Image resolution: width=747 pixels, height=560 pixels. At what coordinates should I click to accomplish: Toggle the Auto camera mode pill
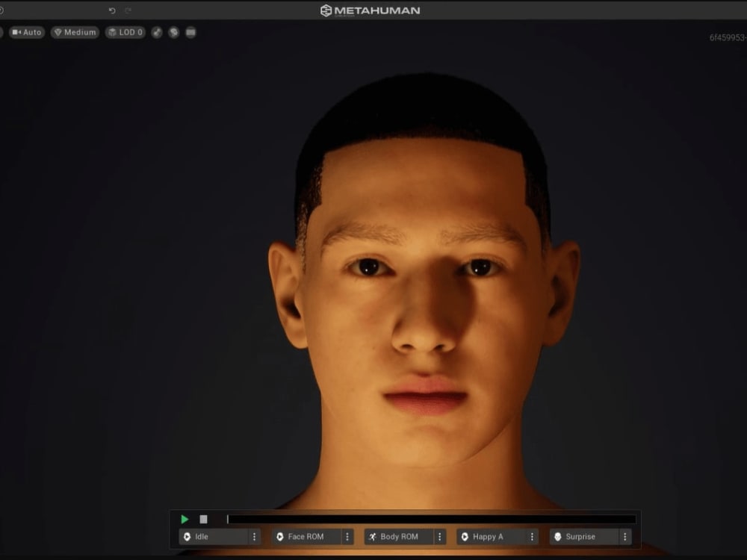26,33
